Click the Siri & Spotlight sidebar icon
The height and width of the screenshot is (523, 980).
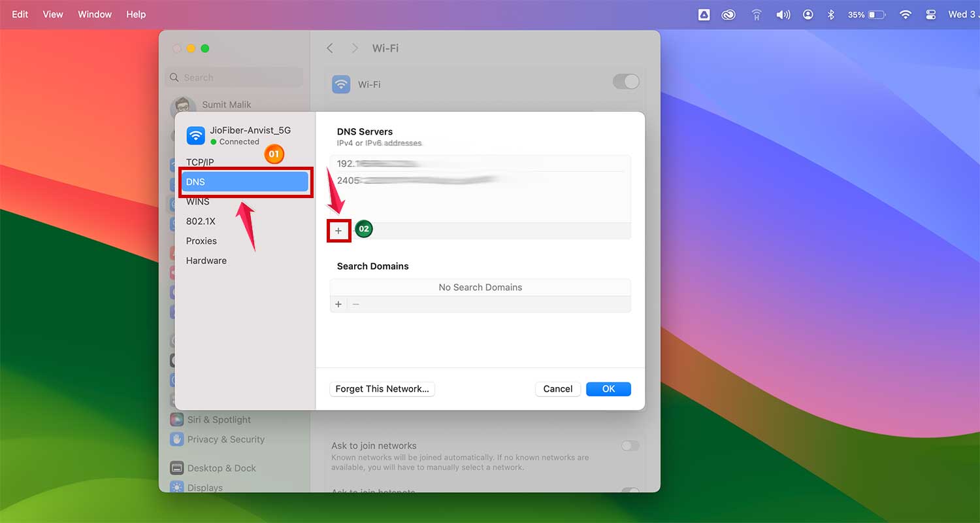click(x=177, y=419)
